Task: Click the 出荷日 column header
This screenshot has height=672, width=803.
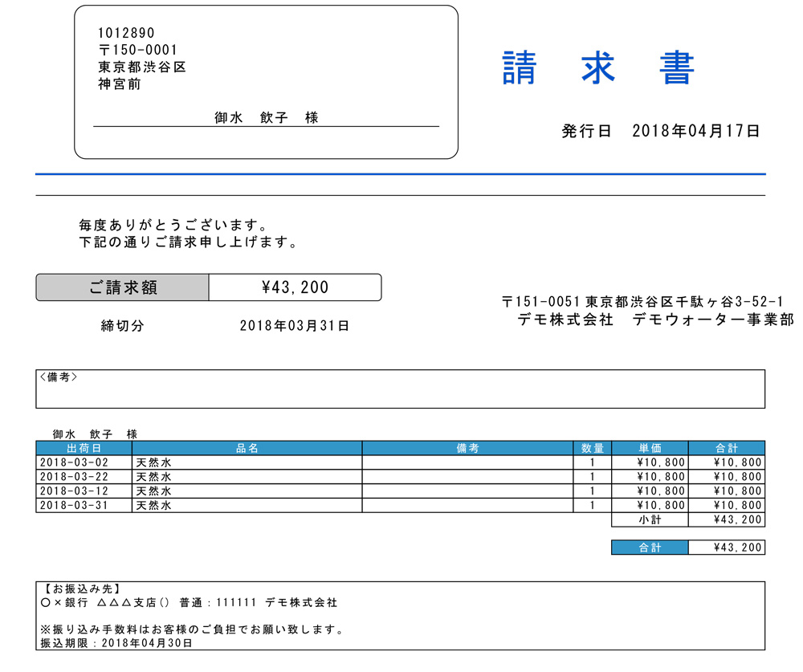Action: click(84, 448)
